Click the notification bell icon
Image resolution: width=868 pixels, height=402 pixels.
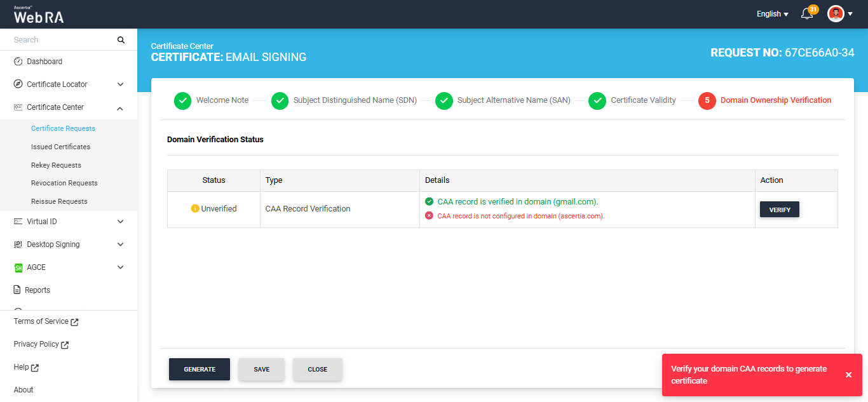pos(807,14)
